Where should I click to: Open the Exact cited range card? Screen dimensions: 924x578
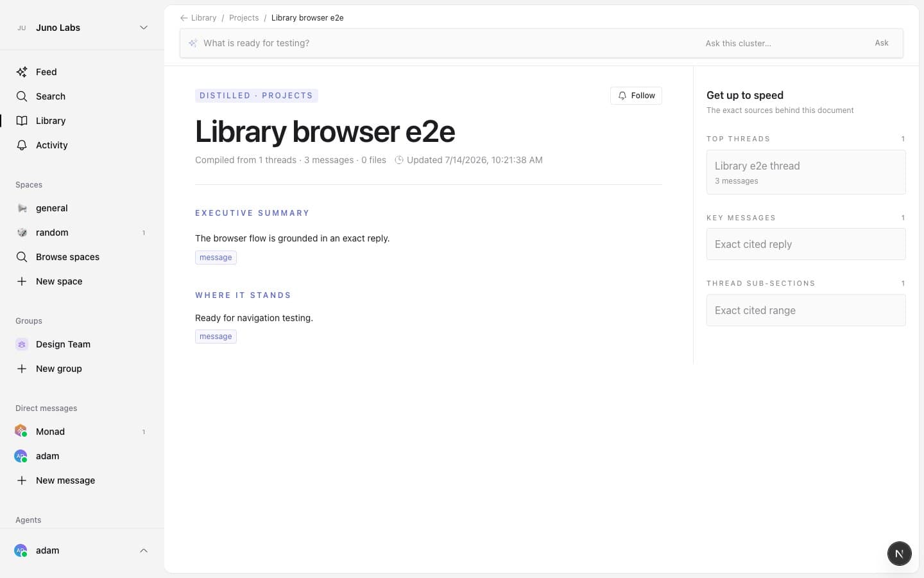tap(806, 310)
